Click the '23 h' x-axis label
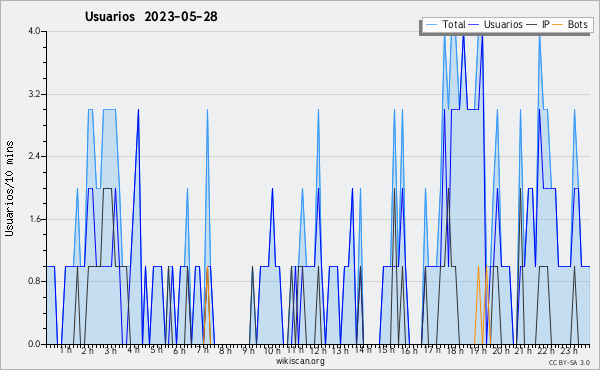The height and width of the screenshot is (370, 600). tap(569, 351)
